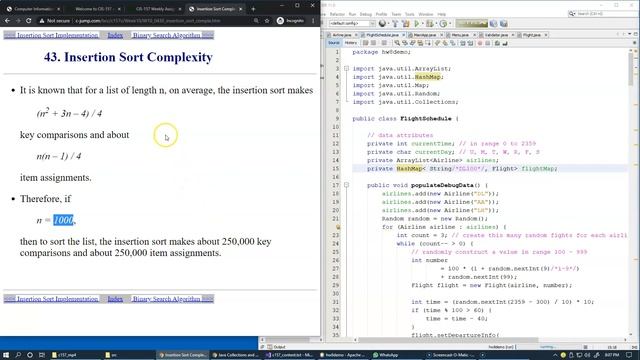Open the bottom Index link
640x360 pixels.
click(115, 299)
